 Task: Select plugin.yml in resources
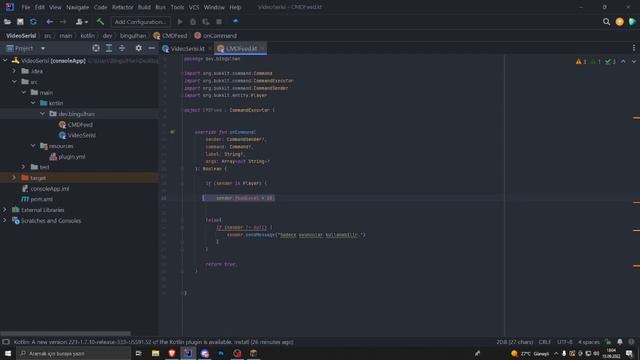(x=71, y=156)
